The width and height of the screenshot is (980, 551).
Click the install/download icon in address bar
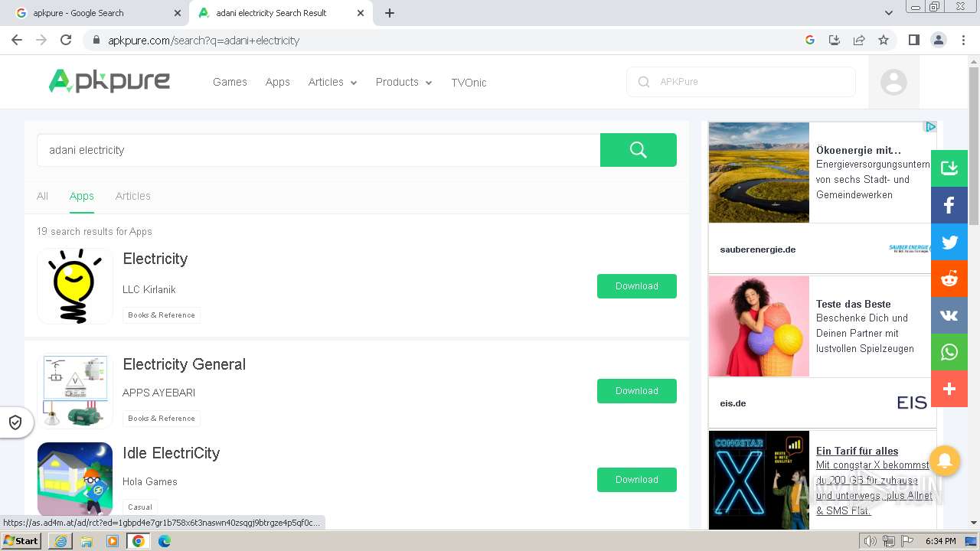click(x=835, y=40)
